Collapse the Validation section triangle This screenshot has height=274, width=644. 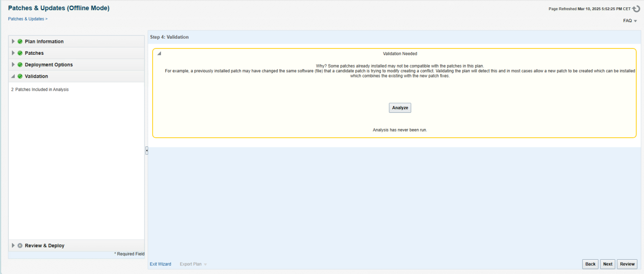pos(13,76)
